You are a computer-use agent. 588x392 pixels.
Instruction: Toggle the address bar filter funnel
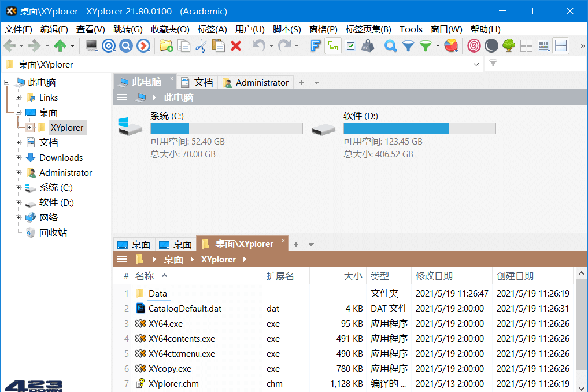[x=493, y=64]
